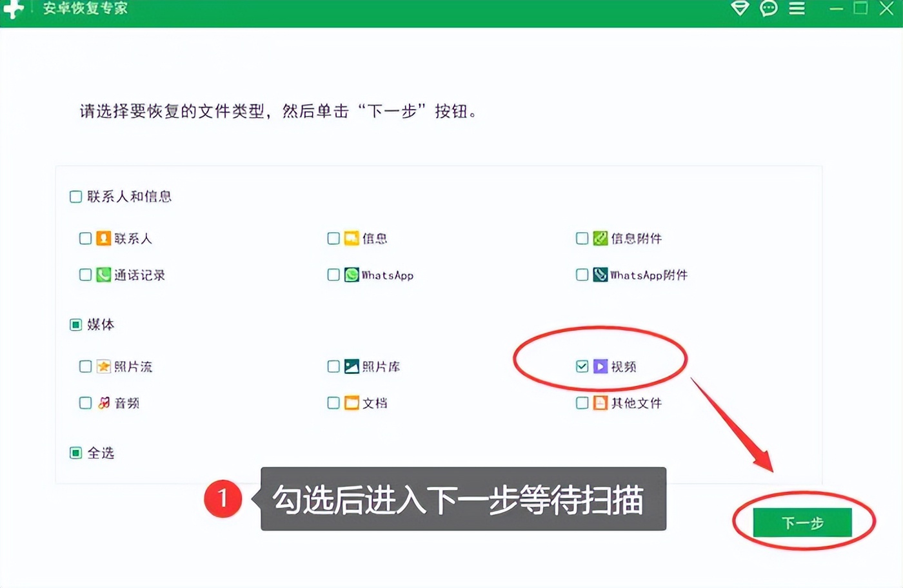The height and width of the screenshot is (588, 903).
Task: Open the diamond VIP icon in title bar
Action: click(x=740, y=8)
